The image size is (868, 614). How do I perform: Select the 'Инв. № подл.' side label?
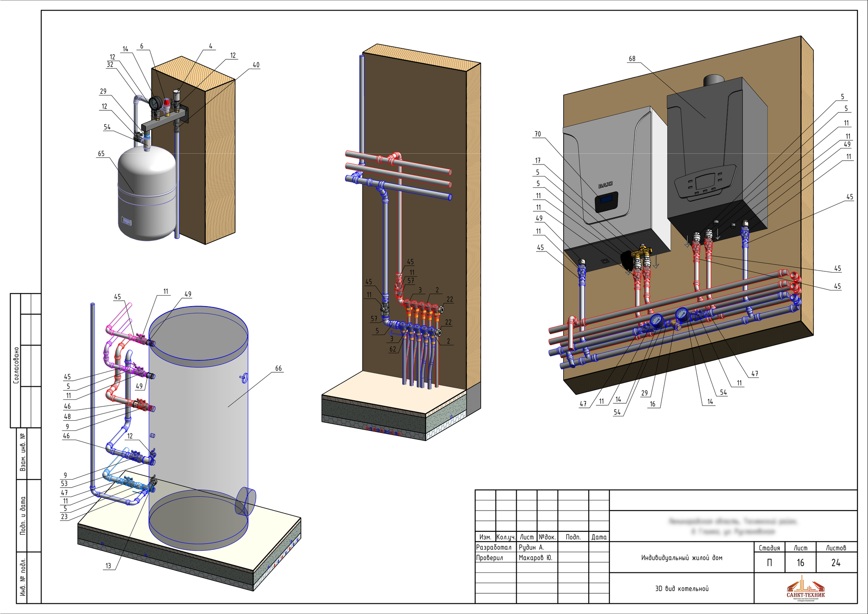(23, 577)
